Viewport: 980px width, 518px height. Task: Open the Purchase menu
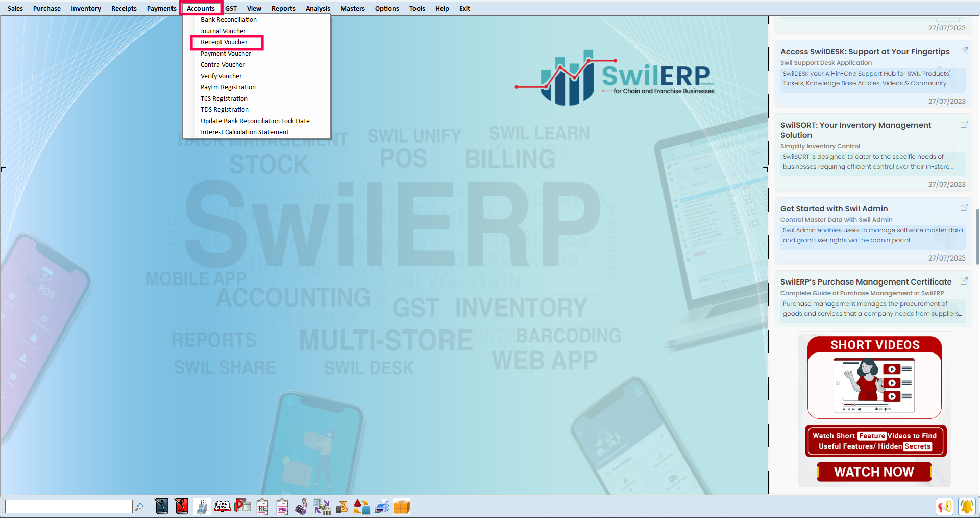[x=47, y=8]
